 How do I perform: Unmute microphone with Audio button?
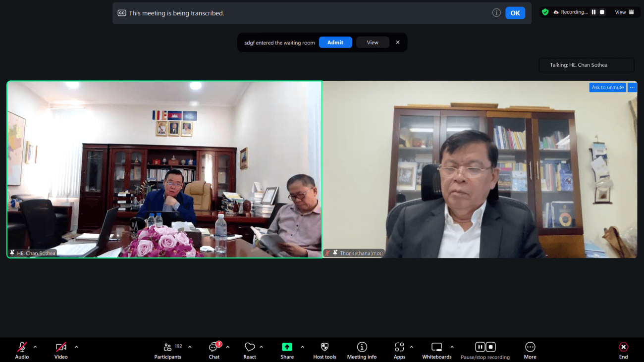click(22, 350)
